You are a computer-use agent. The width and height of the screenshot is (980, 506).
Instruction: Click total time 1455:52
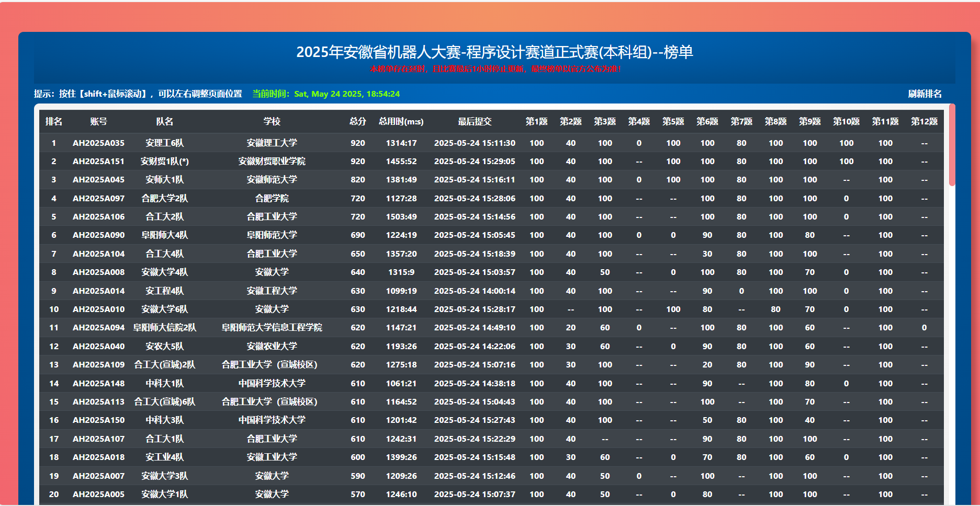click(401, 161)
